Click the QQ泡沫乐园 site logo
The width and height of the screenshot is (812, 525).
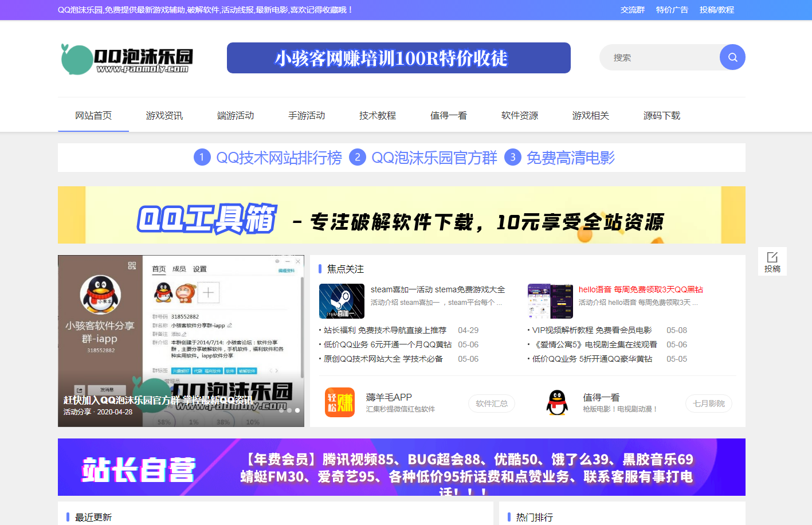coord(127,59)
